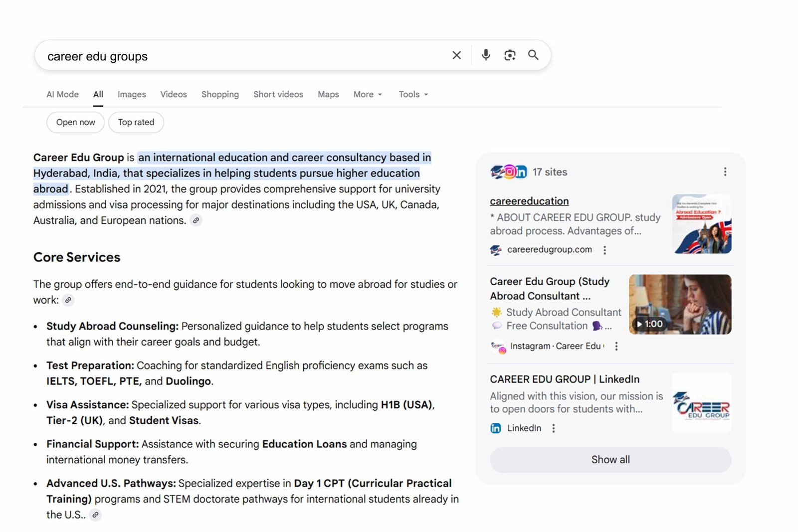The height and width of the screenshot is (532, 798).
Task: Start voice search with microphone
Action: tap(485, 55)
